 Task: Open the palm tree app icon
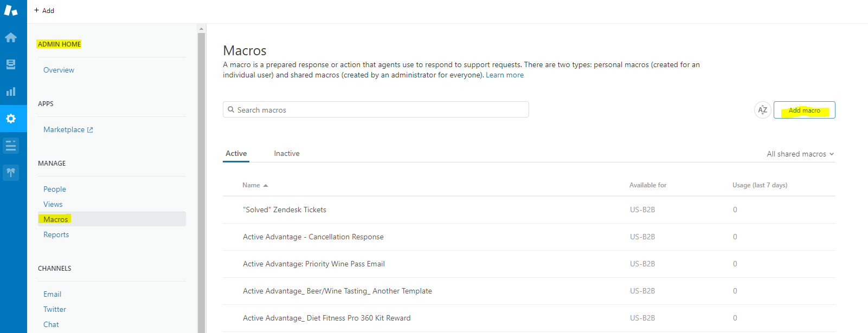coord(11,173)
